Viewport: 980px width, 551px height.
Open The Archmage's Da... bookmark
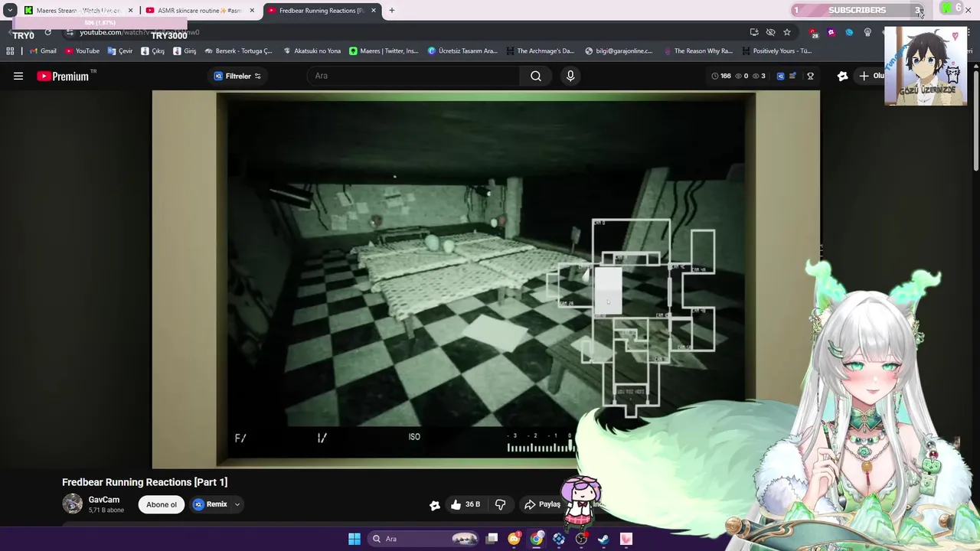(x=540, y=51)
